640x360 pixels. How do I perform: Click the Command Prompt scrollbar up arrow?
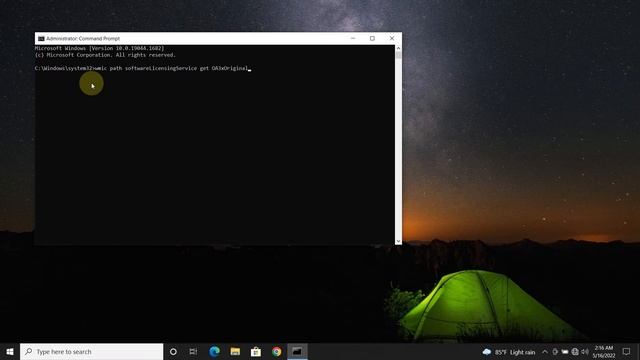click(x=398, y=48)
